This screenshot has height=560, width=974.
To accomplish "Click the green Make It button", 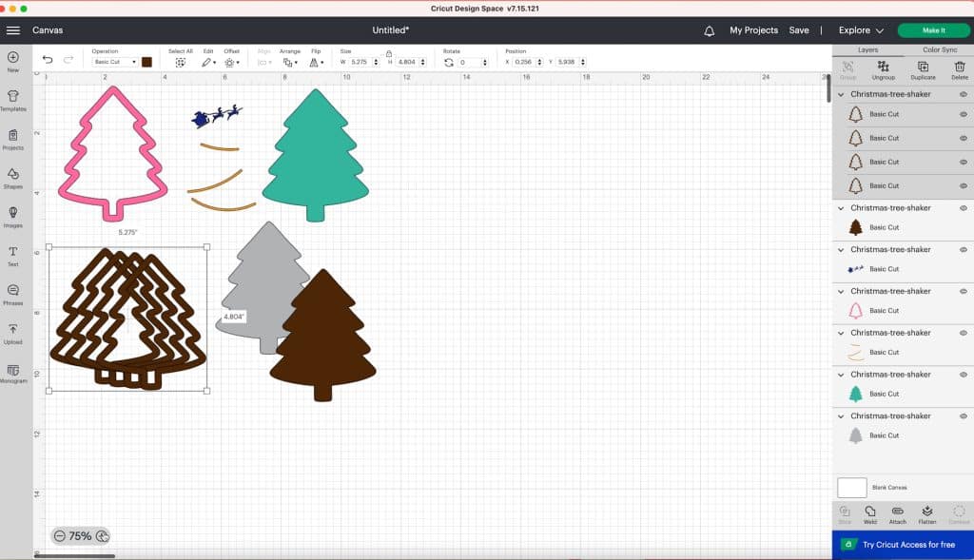I will pyautogui.click(x=934, y=30).
